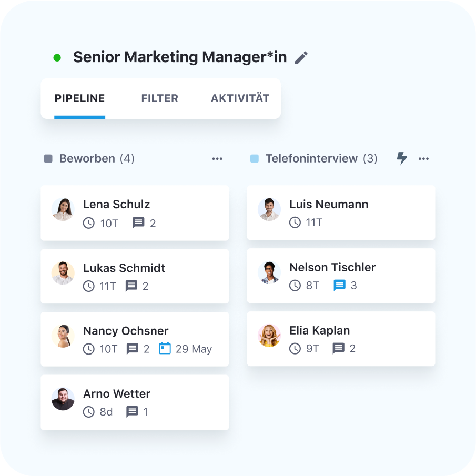Viewport: 476px width, 476px height.
Task: Open Luis Neumann's candidate name link
Action: [329, 205]
